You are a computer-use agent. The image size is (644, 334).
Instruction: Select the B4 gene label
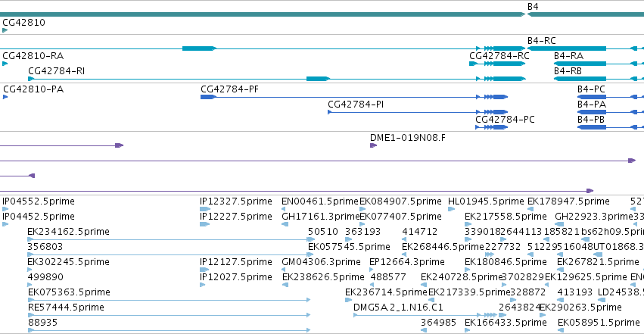coord(533,7)
